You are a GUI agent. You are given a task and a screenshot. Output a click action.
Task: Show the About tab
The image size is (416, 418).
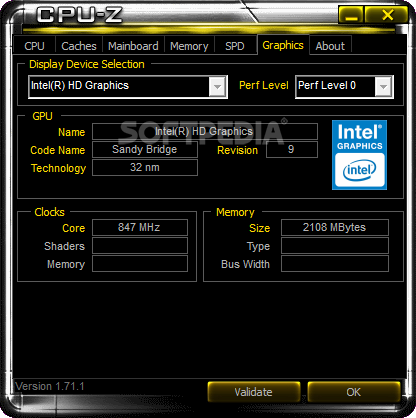tap(330, 46)
